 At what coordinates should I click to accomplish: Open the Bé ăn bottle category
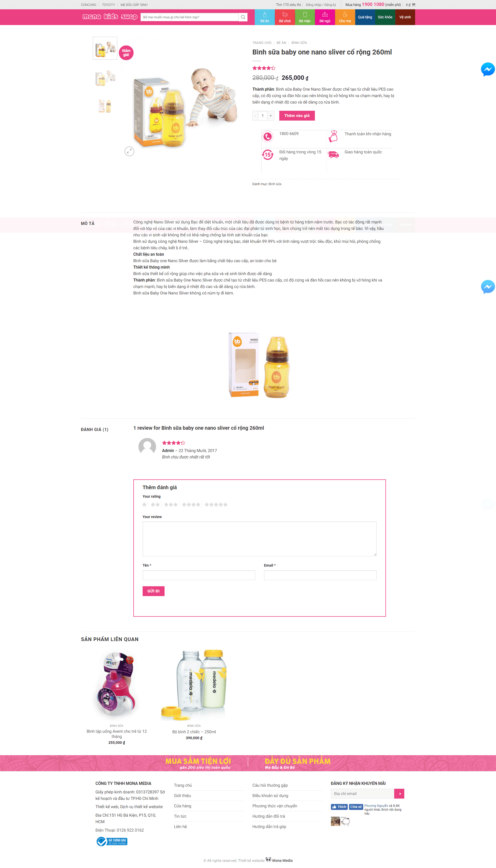click(x=265, y=17)
